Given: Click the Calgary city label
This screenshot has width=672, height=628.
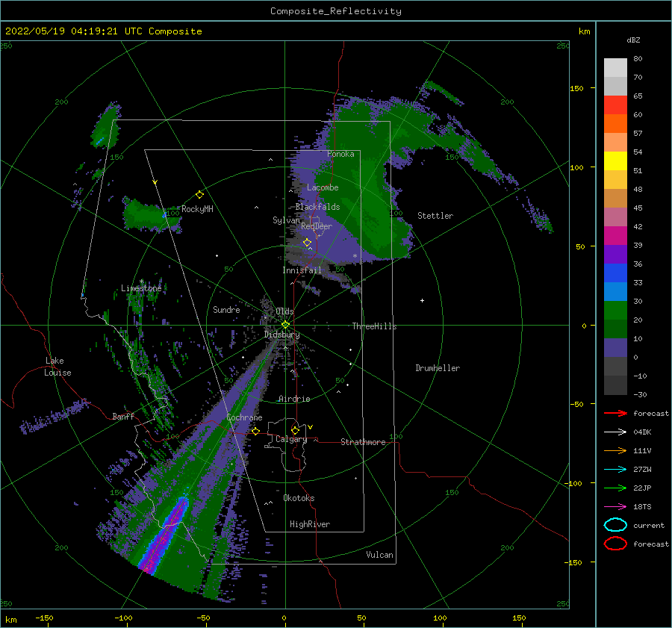Looking at the screenshot, I should tap(291, 439).
